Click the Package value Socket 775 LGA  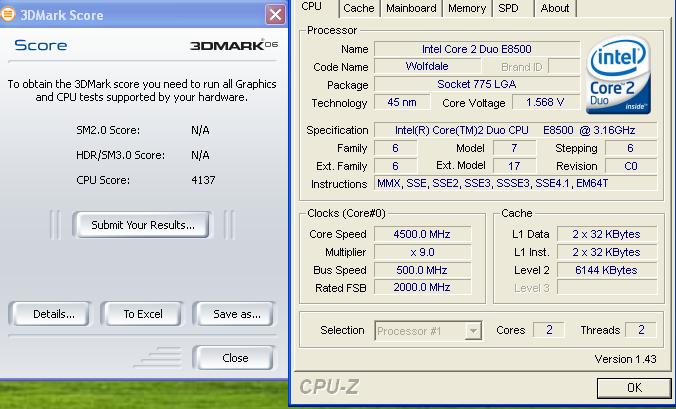pyautogui.click(x=477, y=84)
